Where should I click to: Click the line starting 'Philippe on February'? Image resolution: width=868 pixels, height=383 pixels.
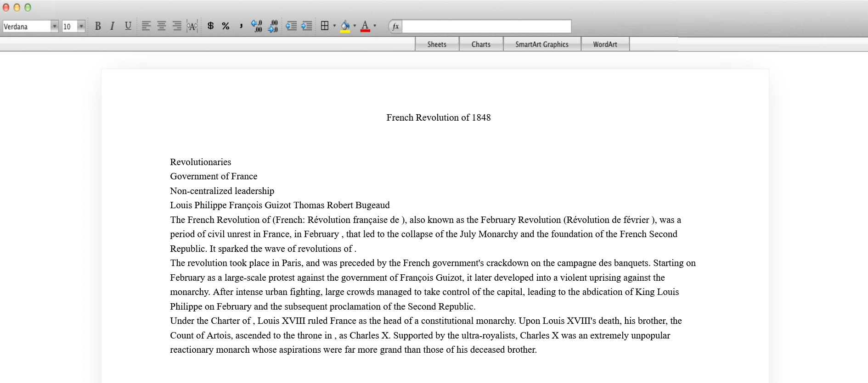coord(323,306)
